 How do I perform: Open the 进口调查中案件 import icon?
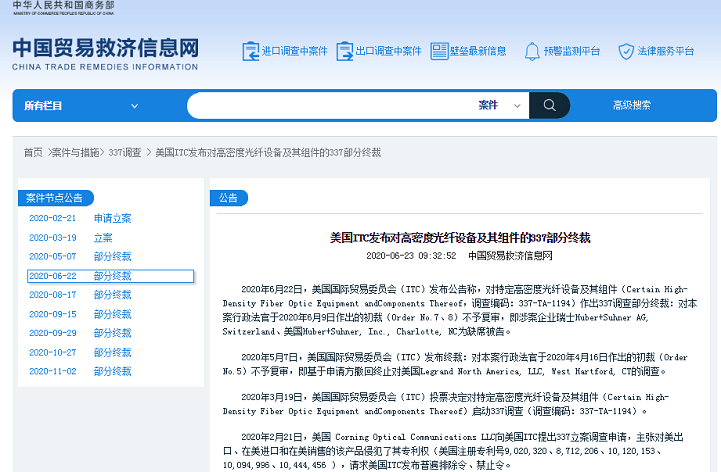[x=251, y=51]
